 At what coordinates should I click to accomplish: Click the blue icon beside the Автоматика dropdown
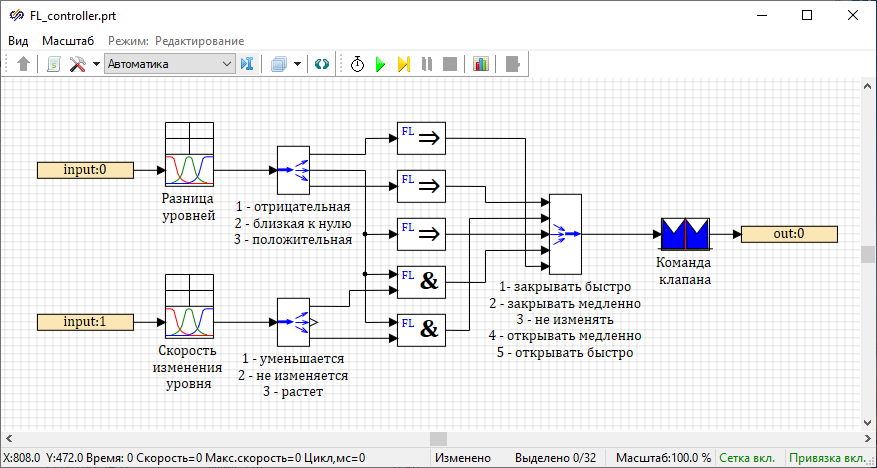[x=247, y=64]
